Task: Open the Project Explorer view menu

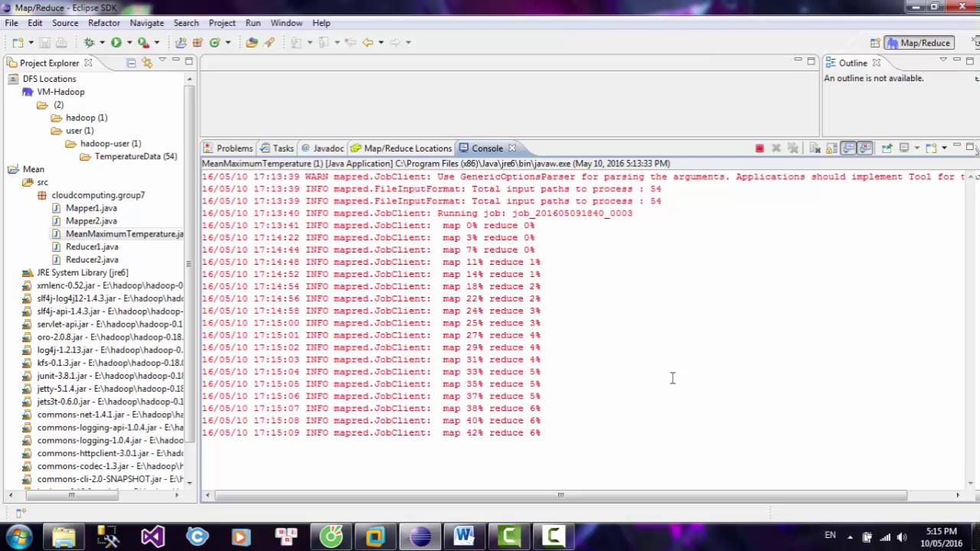Action: pyautogui.click(x=162, y=60)
